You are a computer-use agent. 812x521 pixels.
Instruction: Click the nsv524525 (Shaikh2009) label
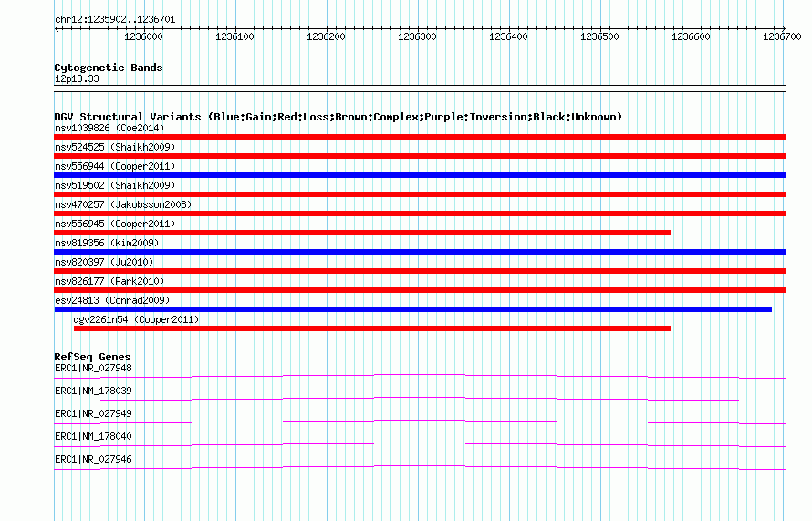tap(115, 147)
